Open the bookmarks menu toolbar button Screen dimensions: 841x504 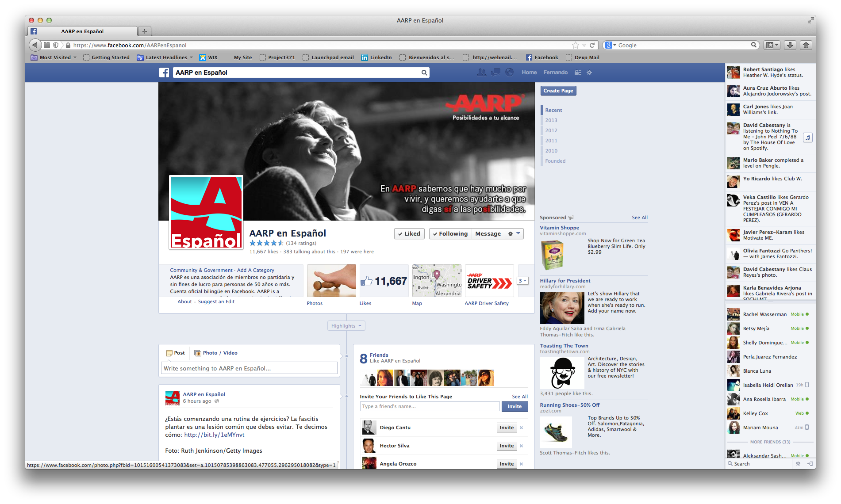click(x=772, y=45)
